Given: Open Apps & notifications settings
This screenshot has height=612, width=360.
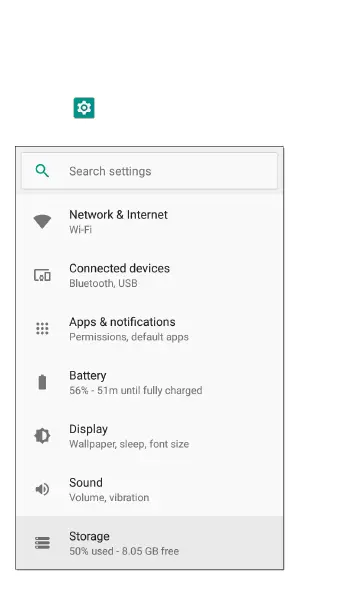Looking at the screenshot, I should [149, 329].
